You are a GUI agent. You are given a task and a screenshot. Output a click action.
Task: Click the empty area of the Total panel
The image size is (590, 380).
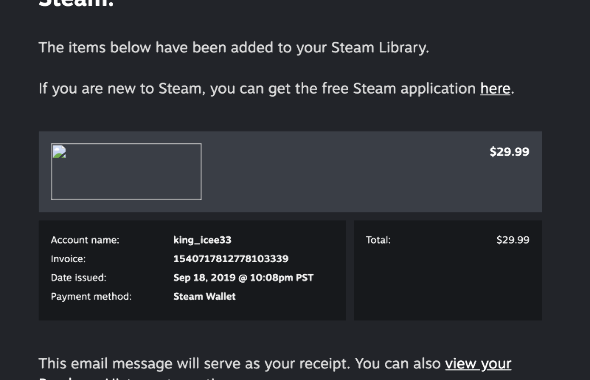(448, 286)
